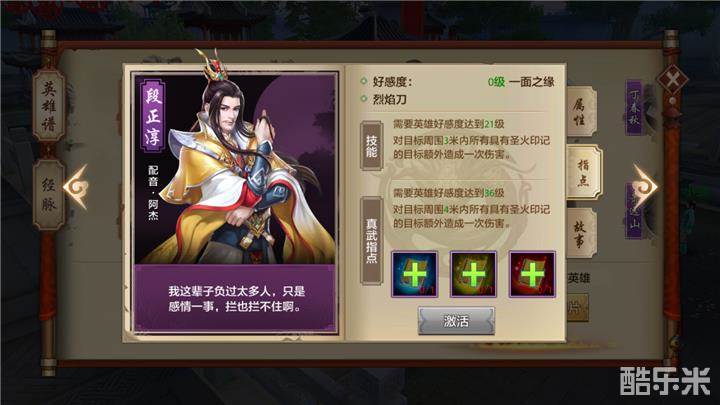Click the blue skill book plus slot
Image resolution: width=720 pixels, height=405 pixels.
[x=414, y=274]
